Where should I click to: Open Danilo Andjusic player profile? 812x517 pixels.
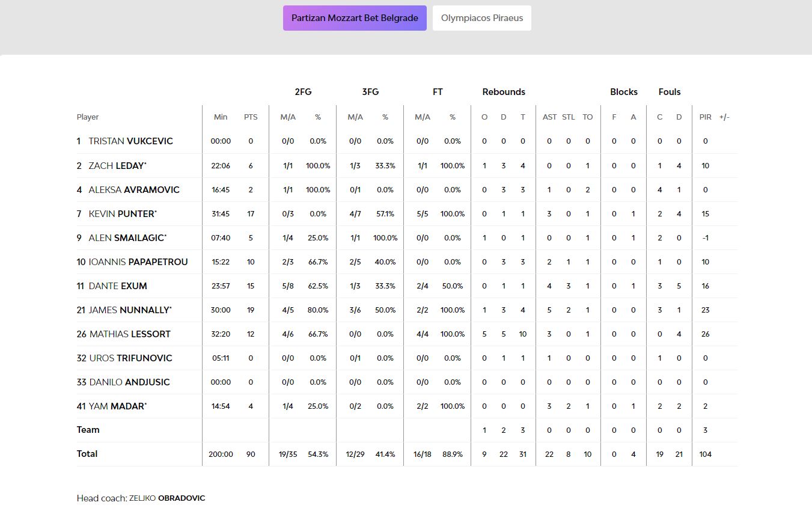[x=129, y=382]
